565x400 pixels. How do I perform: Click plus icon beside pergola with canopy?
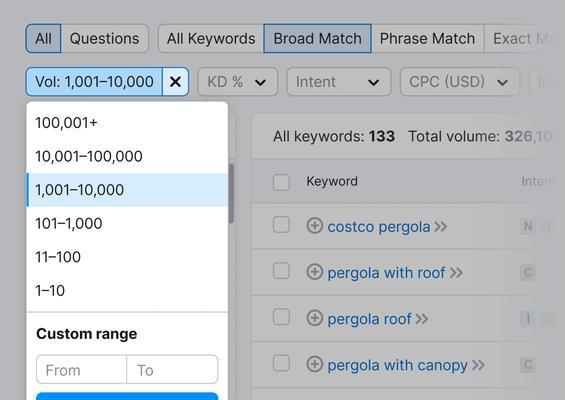pyautogui.click(x=314, y=364)
